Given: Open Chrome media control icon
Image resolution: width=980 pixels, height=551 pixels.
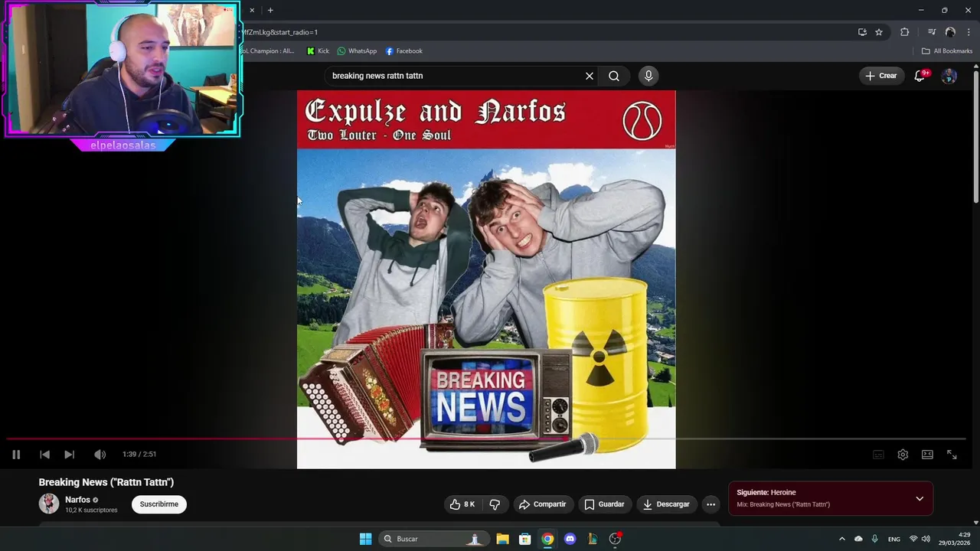Looking at the screenshot, I should [x=932, y=32].
